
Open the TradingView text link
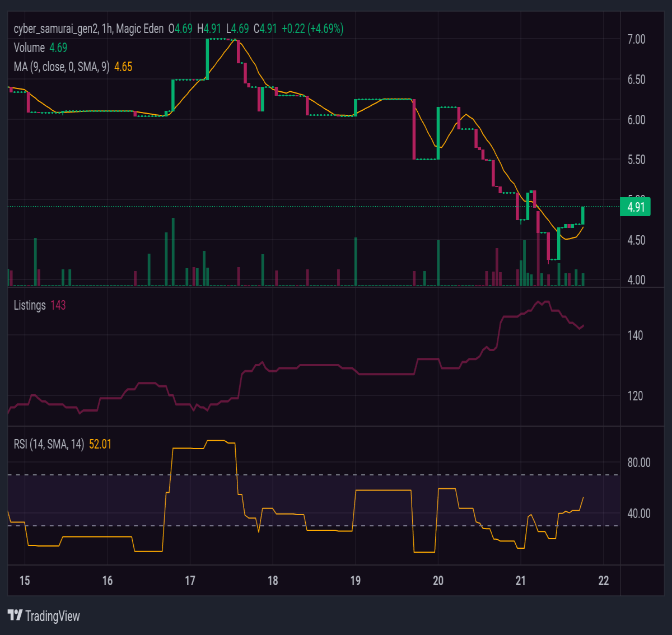[x=53, y=616]
